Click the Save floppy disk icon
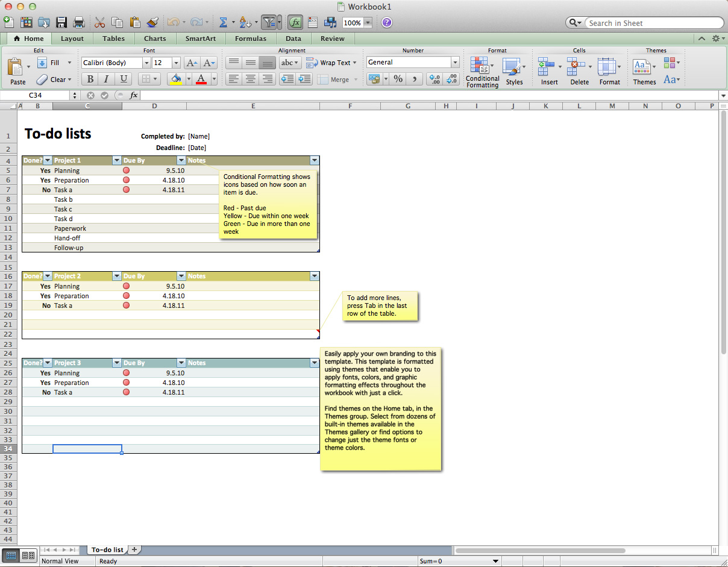728x567 pixels. pos(61,23)
